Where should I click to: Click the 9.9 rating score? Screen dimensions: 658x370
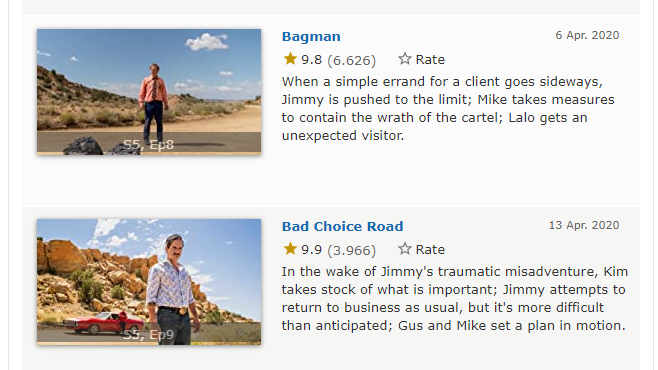point(311,250)
